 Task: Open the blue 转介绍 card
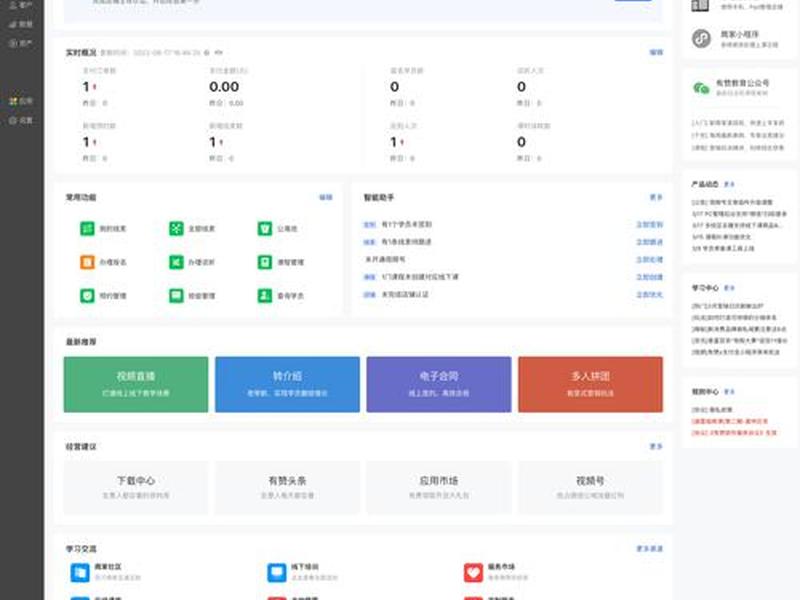point(287,384)
